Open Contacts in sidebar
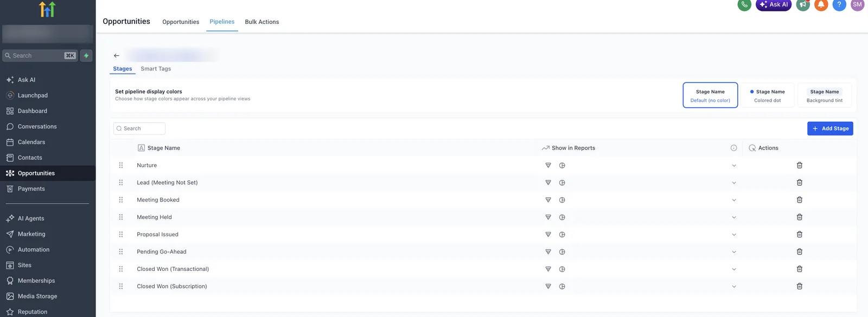The height and width of the screenshot is (317, 868). [x=48, y=158]
